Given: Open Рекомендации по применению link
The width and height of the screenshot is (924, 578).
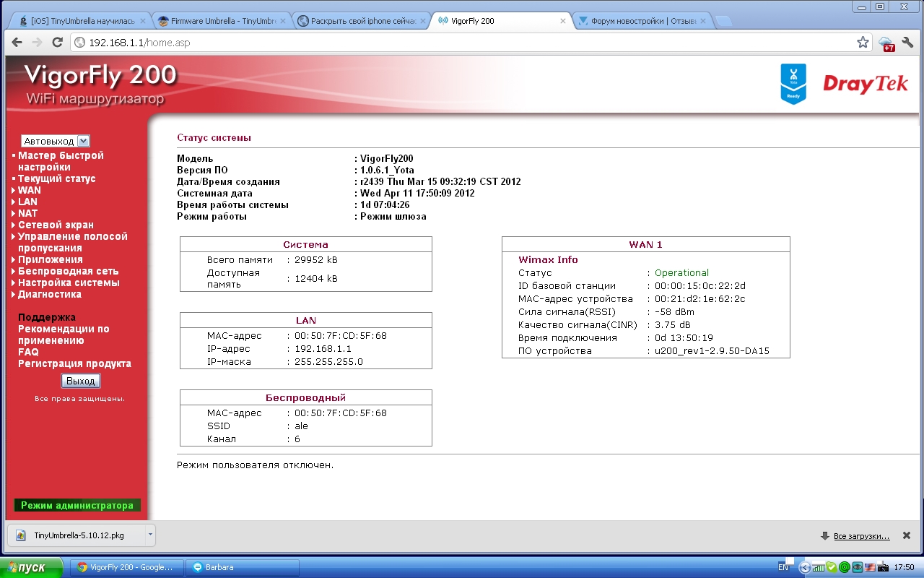Looking at the screenshot, I should tap(64, 335).
